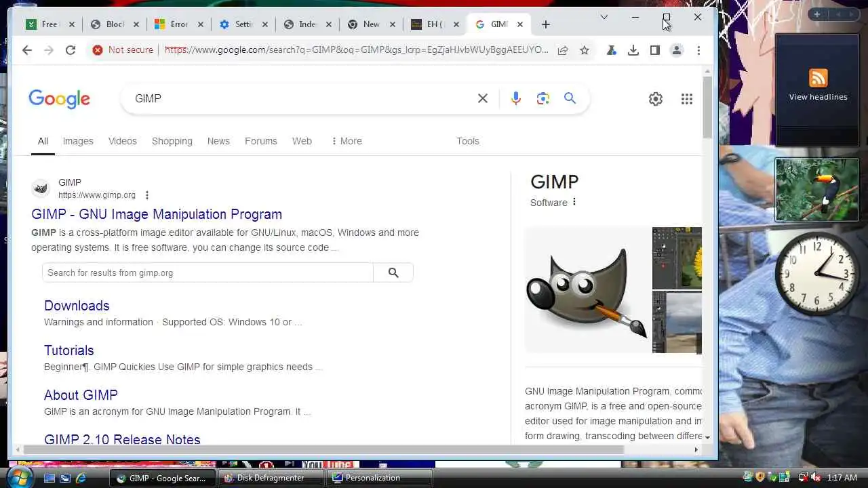
Task: Open GIMP result options three dots
Action: [147, 195]
